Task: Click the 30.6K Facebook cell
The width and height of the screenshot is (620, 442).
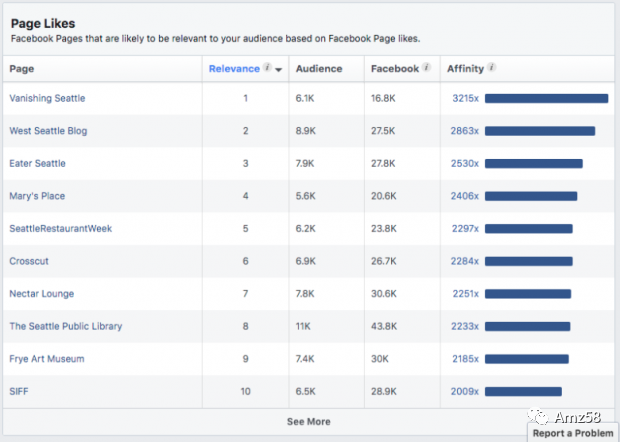Action: (x=384, y=294)
